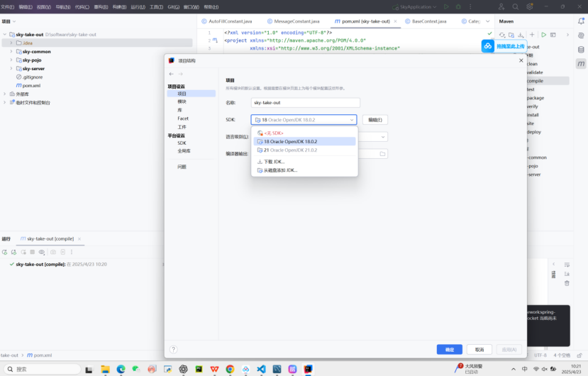Select Modules in Project Structure sidebar
Viewport: 588px width, 376px height.
[x=182, y=101]
